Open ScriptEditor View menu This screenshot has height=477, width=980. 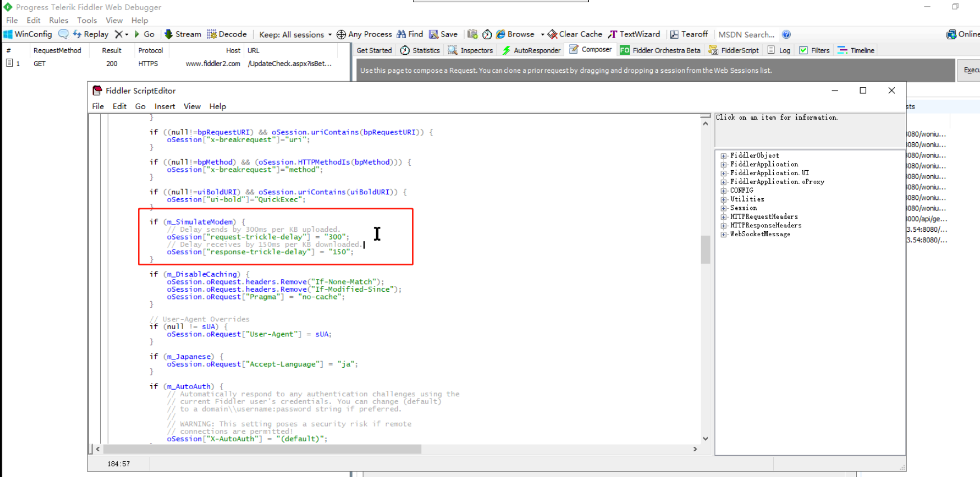point(192,106)
